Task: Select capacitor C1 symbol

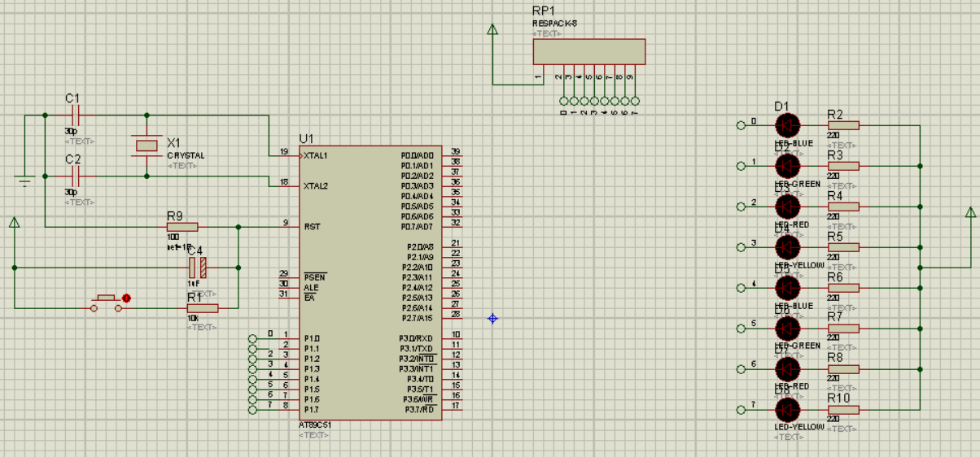Action: [75, 115]
